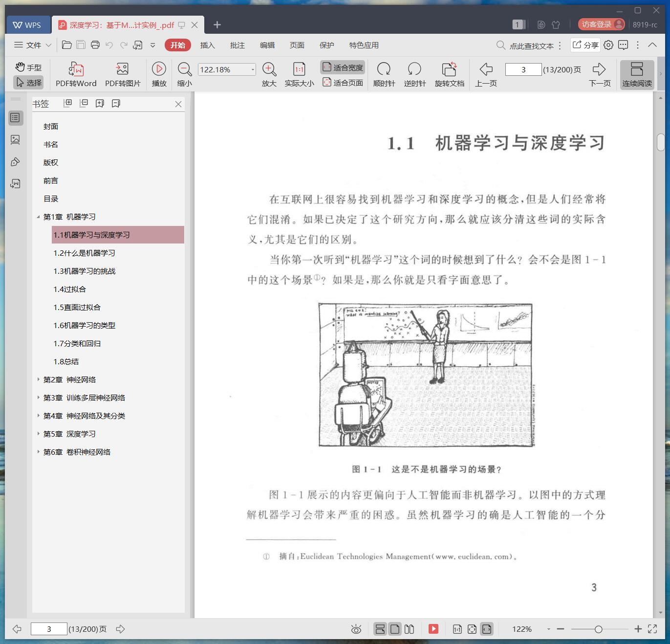Click the Open folder icon in the quick toolbar

(67, 45)
